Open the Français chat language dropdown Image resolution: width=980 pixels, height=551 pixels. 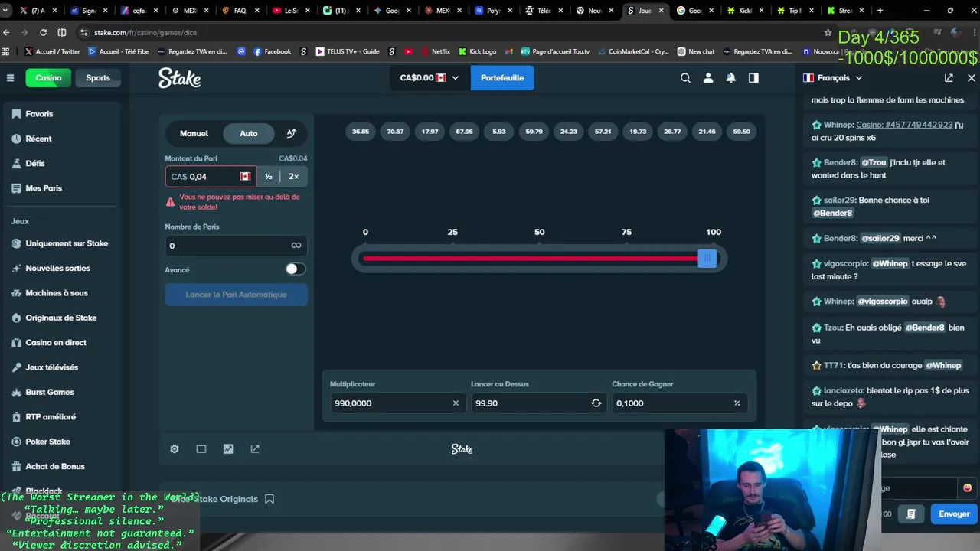pos(833,78)
